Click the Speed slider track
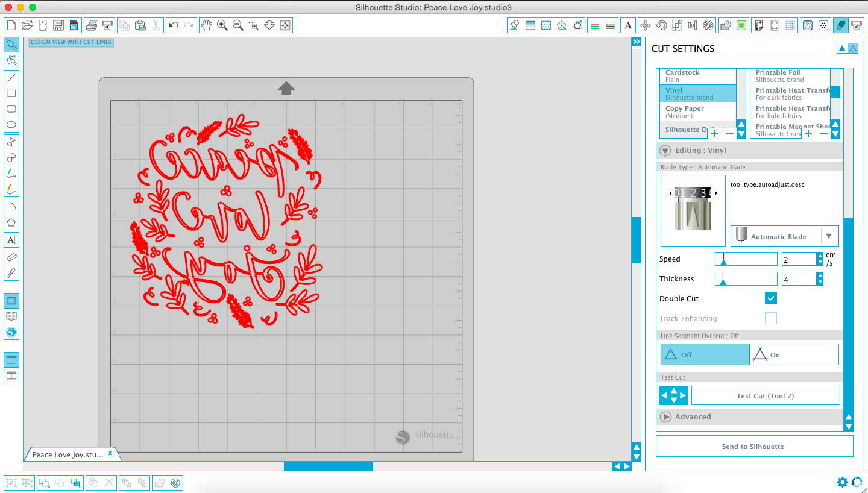This screenshot has height=493, width=868. click(x=746, y=259)
